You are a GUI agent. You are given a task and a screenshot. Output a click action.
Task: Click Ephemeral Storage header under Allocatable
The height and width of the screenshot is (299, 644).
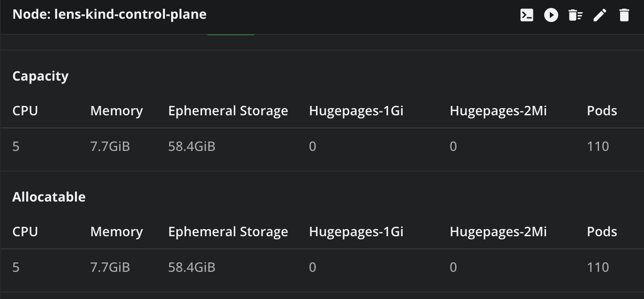228,232
